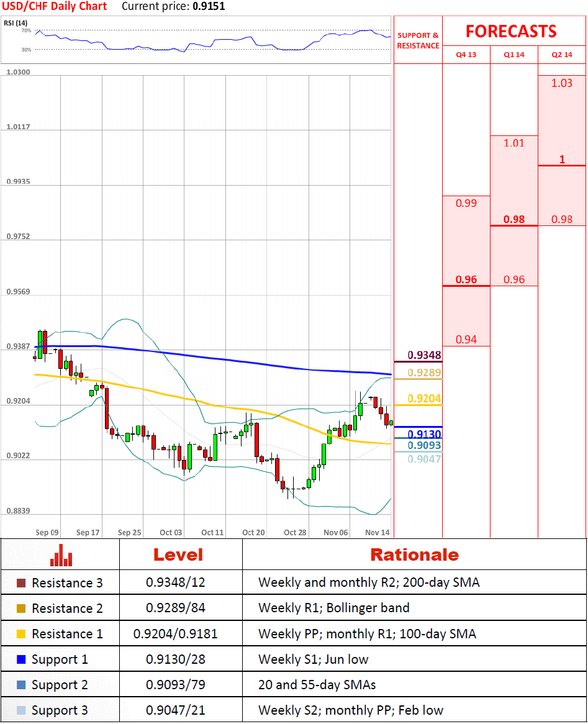The image size is (588, 724).
Task: Click the 0.9348 resistance level marker
Action: click(424, 356)
